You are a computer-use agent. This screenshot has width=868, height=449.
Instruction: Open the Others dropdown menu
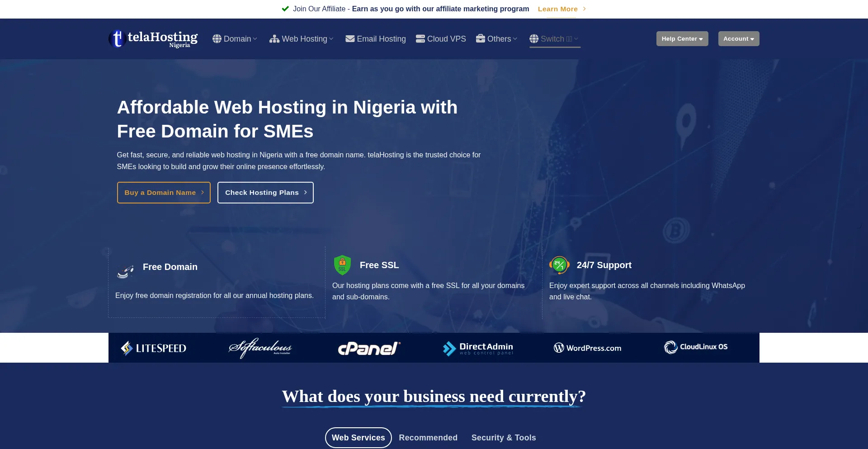[x=496, y=39]
